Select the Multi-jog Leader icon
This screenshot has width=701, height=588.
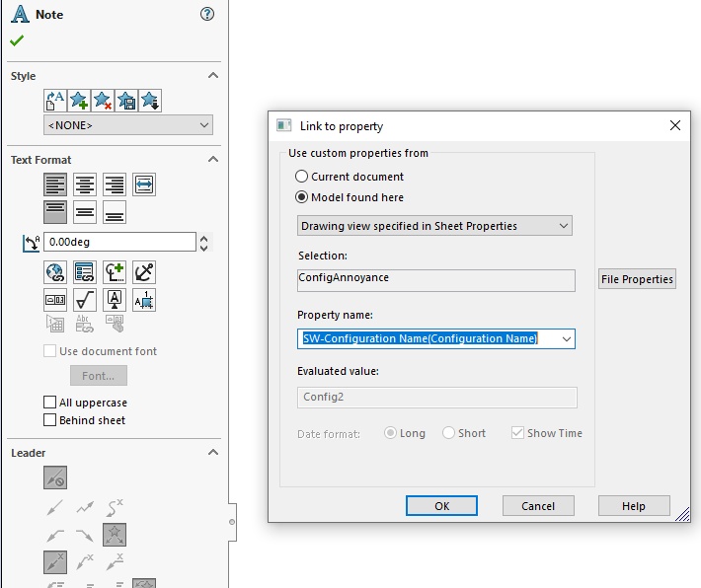(x=85, y=507)
